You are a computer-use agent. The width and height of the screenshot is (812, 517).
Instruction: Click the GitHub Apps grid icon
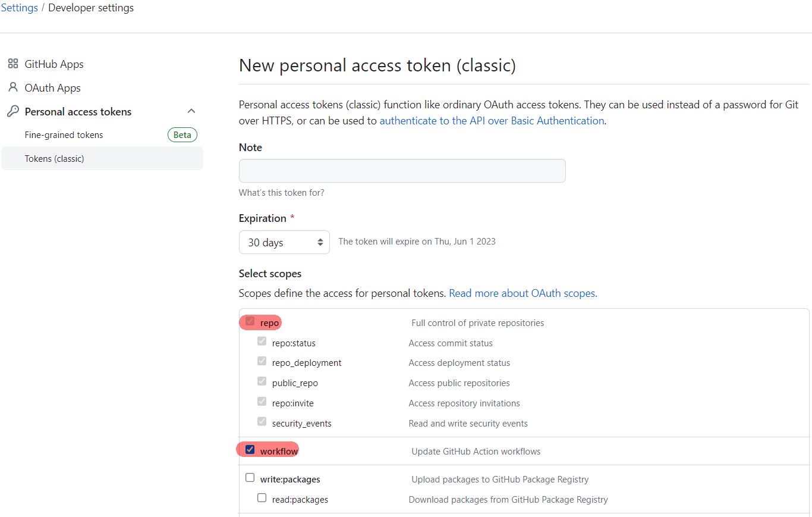tap(13, 64)
